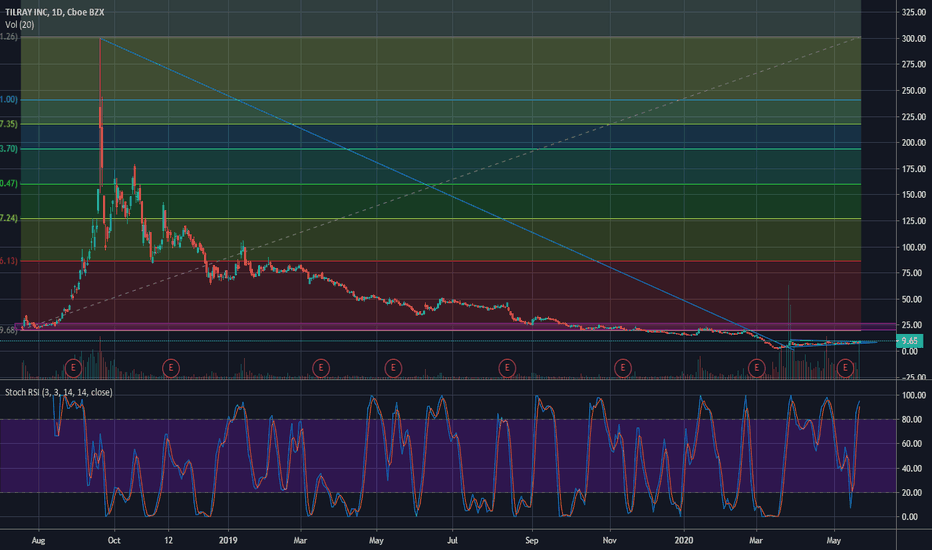Click the 40.00 Stoch RSI axis label
The width and height of the screenshot is (932, 550).
click(912, 468)
